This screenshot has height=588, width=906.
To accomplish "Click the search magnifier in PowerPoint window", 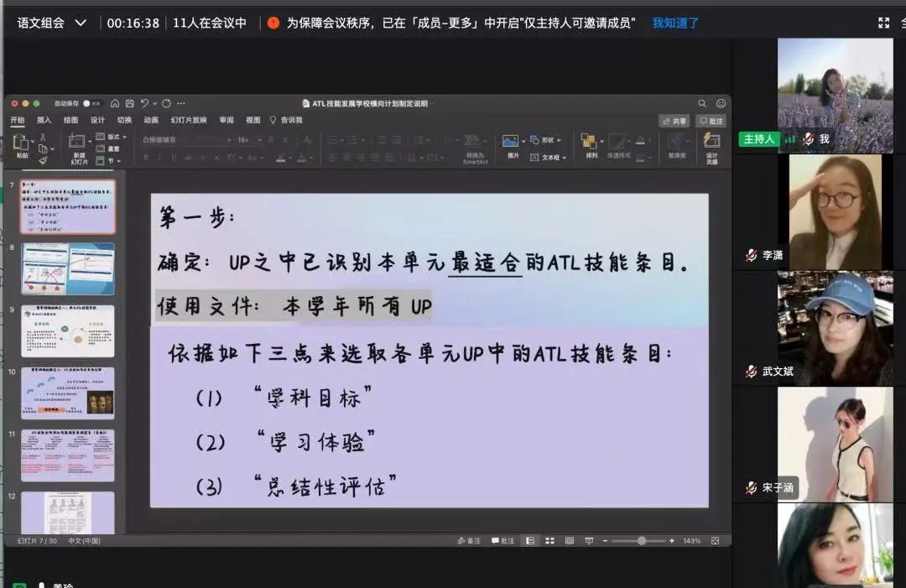I will (x=702, y=103).
